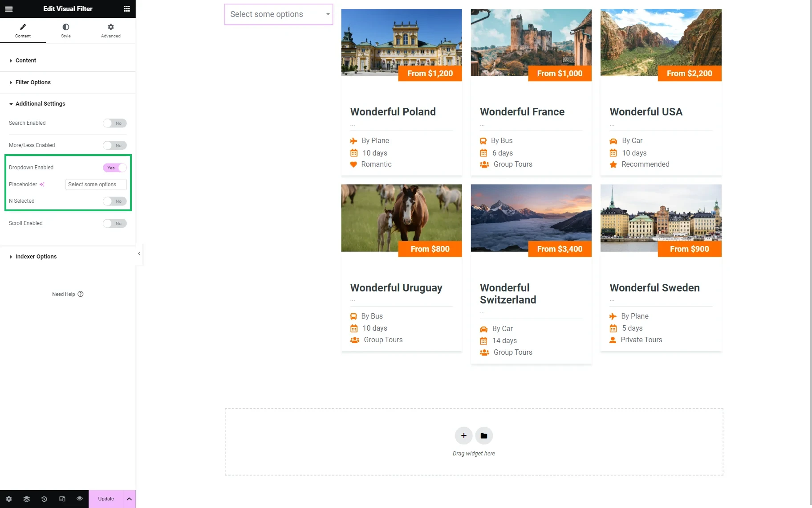Click the Placeholder text field
The image size is (812, 508).
tap(96, 184)
